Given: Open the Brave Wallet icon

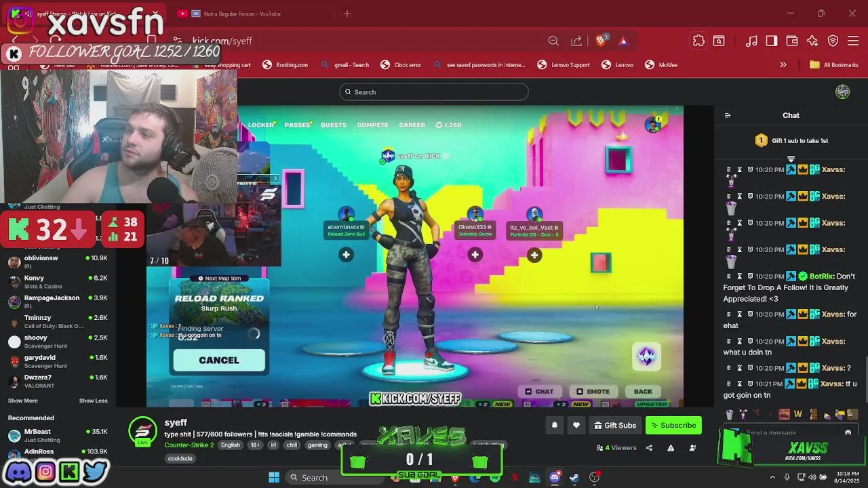Looking at the screenshot, I should 792,41.
